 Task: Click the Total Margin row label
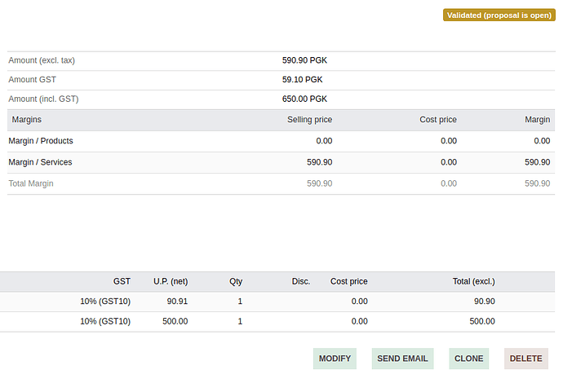31,183
